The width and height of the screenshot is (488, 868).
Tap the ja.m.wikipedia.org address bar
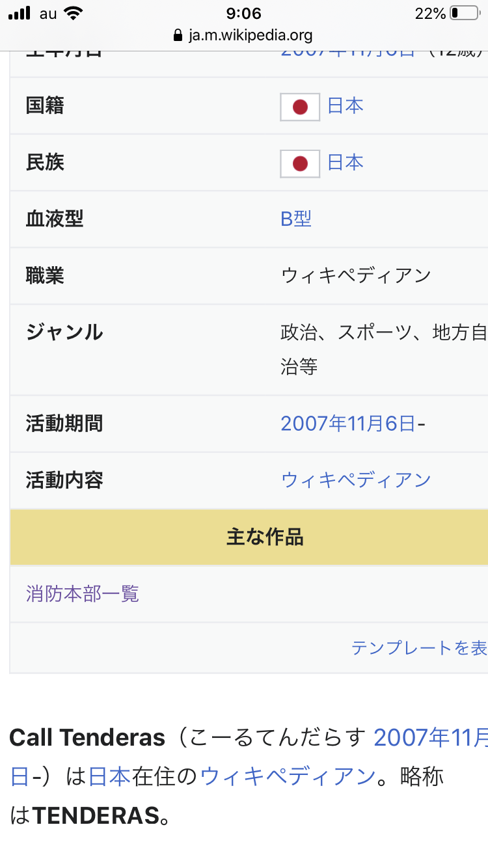251,35
